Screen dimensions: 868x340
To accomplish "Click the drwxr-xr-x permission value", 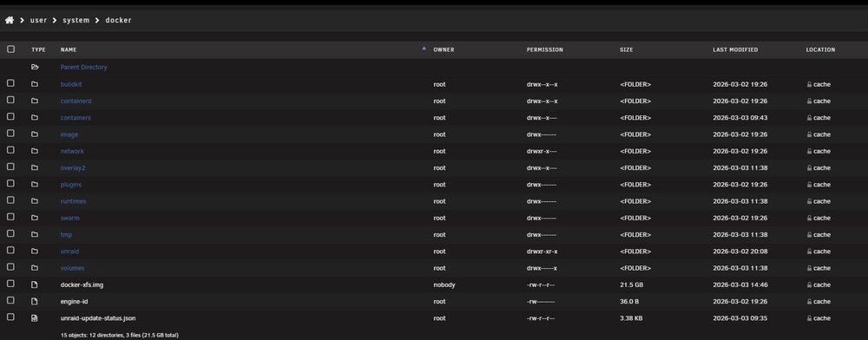I will (542, 251).
